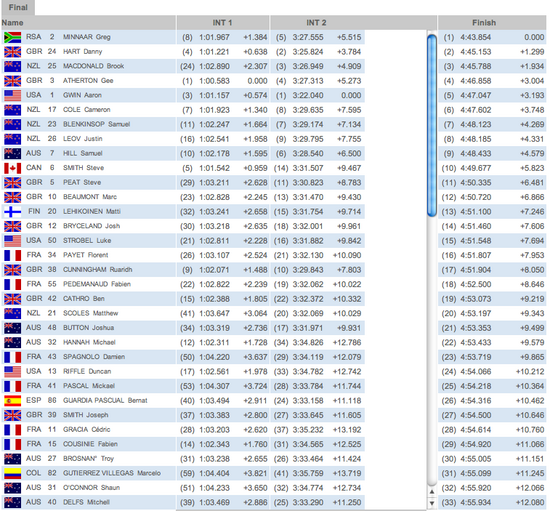This screenshot has height=511, width=550.
Task: Click the South Africa flag beside MINNAAR Greg
Action: (12, 37)
